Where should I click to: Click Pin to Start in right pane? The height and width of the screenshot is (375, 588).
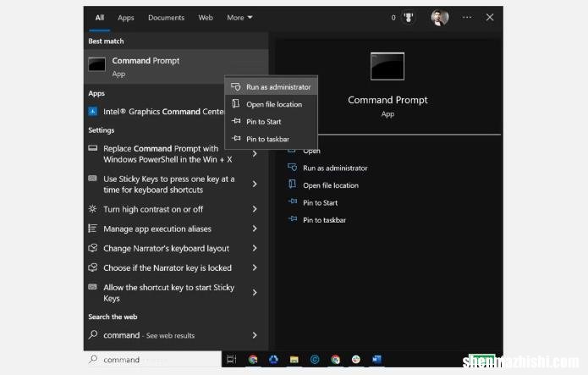click(321, 202)
